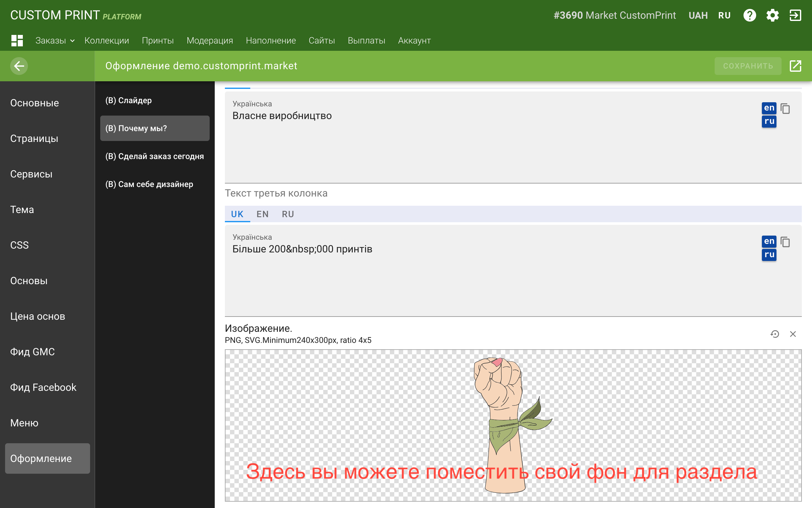Open the Аккаунт menu
The width and height of the screenshot is (812, 508).
point(414,40)
